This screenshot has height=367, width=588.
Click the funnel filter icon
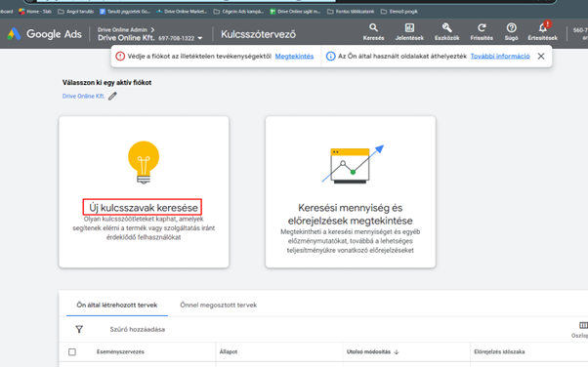79,330
